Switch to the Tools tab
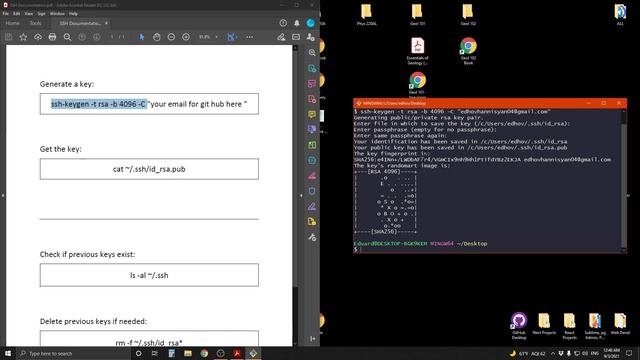Image resolution: width=640 pixels, height=360 pixels. point(36,23)
